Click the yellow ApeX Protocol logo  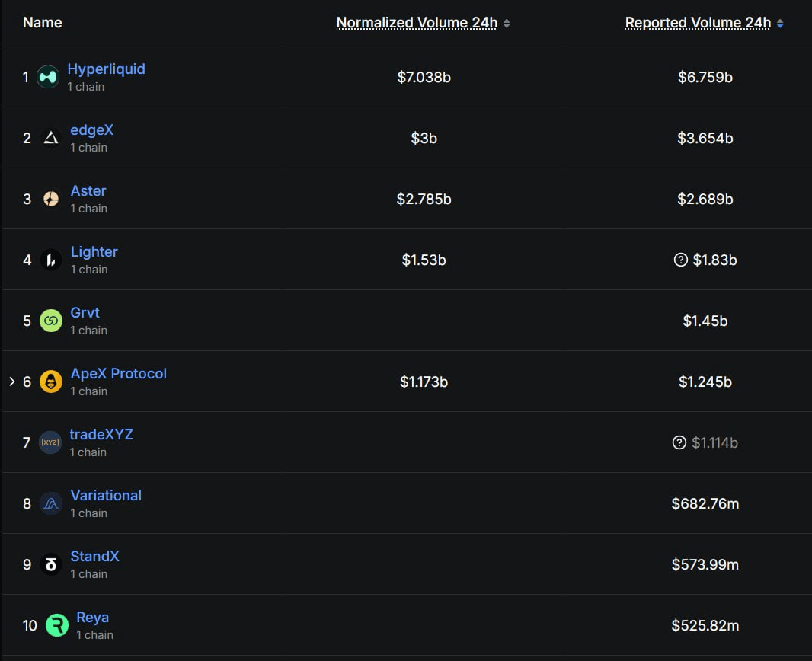point(51,382)
